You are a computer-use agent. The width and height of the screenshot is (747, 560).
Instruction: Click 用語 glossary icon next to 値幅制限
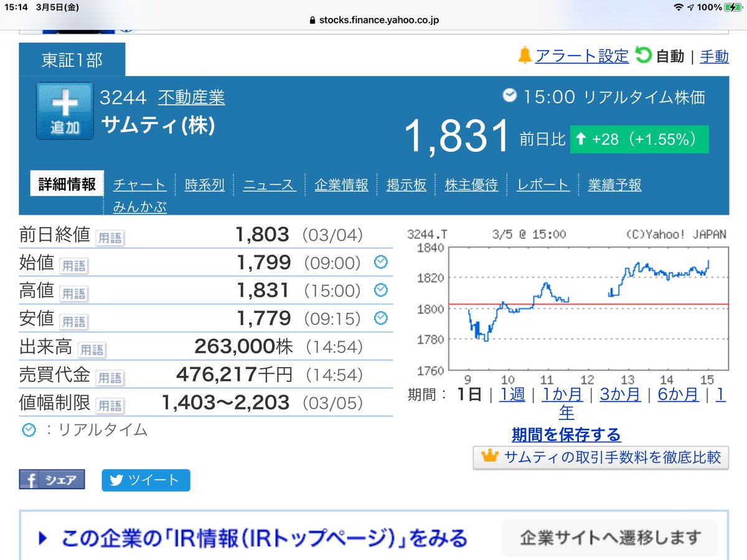(x=110, y=406)
